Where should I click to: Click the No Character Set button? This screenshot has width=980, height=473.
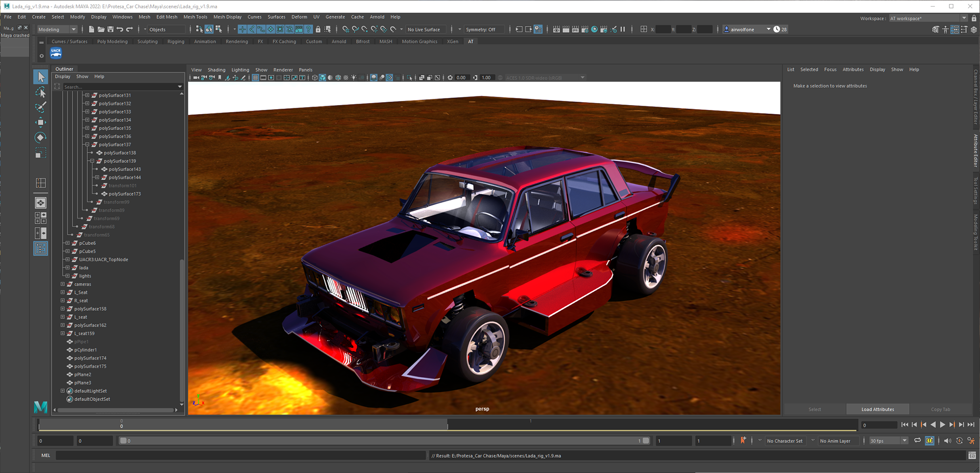pyautogui.click(x=785, y=441)
